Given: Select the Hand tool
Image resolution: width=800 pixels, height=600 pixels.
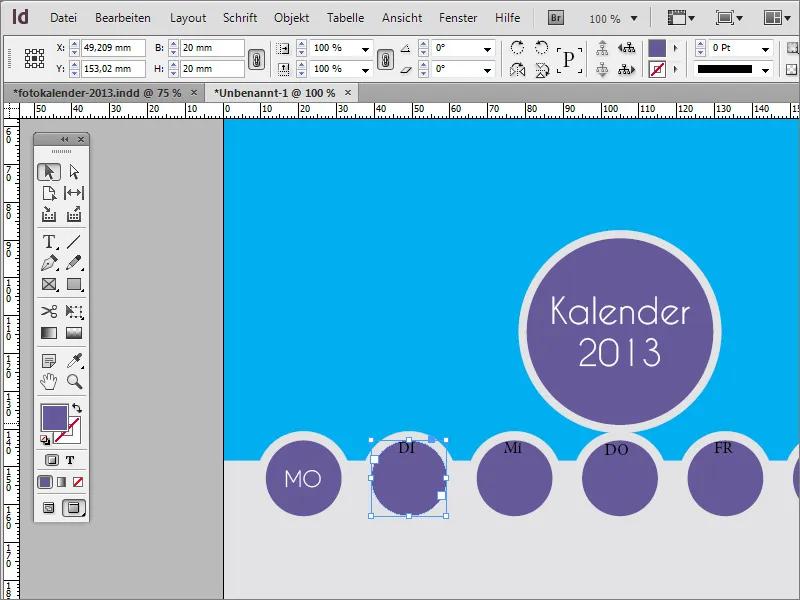Looking at the screenshot, I should (49, 381).
